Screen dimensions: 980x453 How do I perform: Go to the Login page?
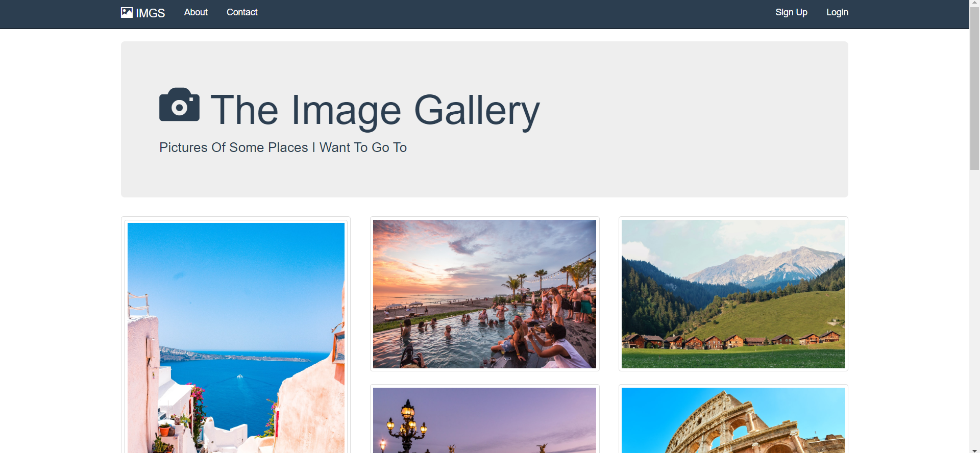coord(837,12)
